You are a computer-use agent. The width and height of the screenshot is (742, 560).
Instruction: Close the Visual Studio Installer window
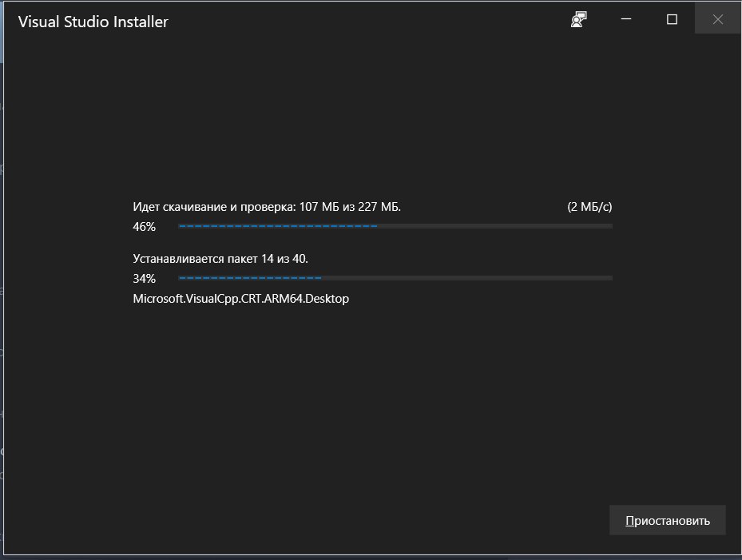717,19
